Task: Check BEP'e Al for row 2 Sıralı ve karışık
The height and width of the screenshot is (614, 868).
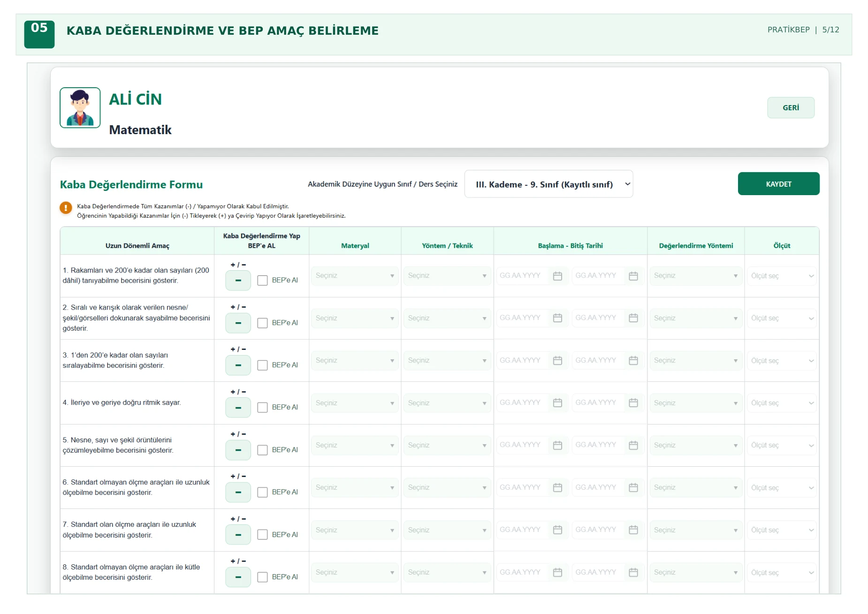Action: pos(263,323)
